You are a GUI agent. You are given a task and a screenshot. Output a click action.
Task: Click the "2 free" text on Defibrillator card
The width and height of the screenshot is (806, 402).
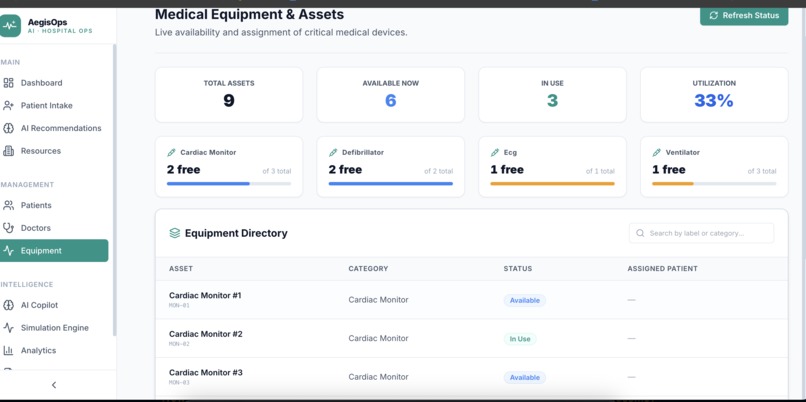coord(345,170)
